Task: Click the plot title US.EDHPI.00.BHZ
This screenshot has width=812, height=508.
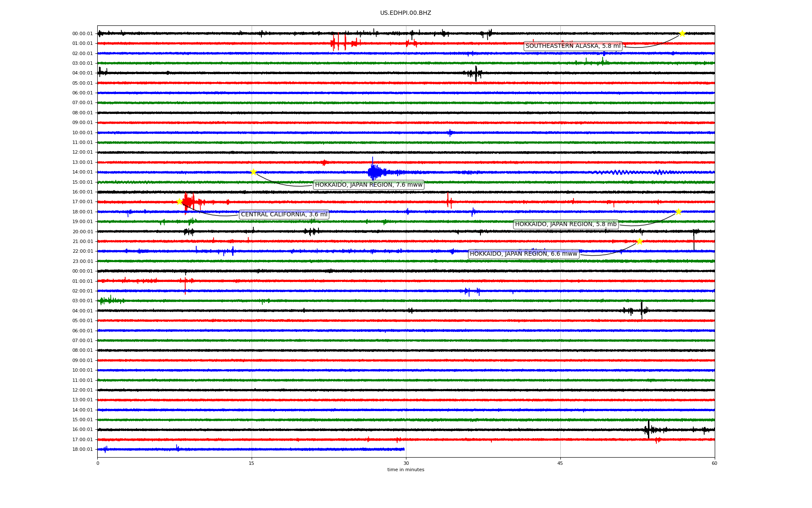Action: click(x=405, y=13)
